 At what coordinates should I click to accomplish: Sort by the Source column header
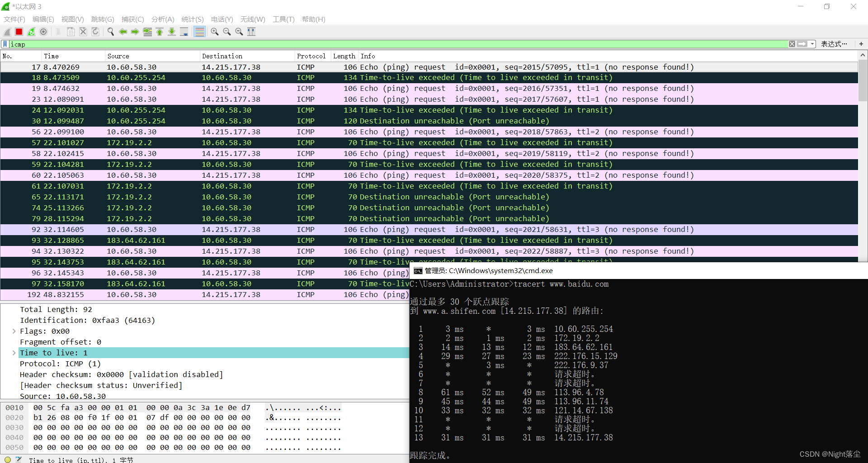tap(152, 56)
